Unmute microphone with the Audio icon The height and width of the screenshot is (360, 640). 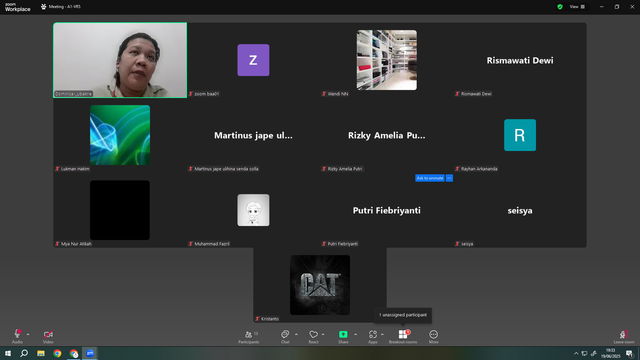point(17,334)
